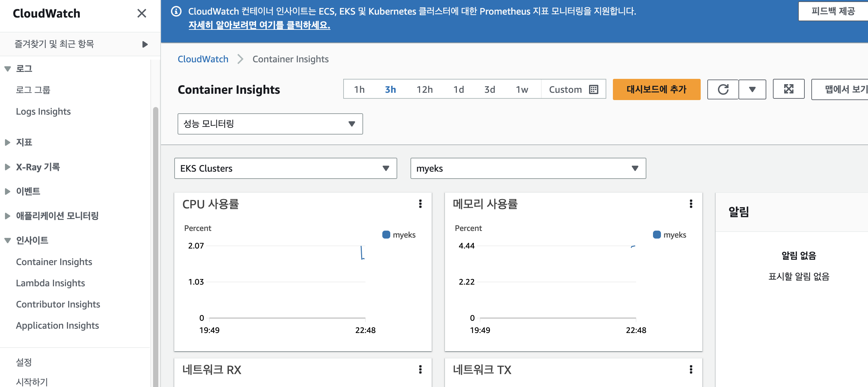Open the Custom time range calendar
Viewport: 868px width, 387px height.
[x=573, y=89]
